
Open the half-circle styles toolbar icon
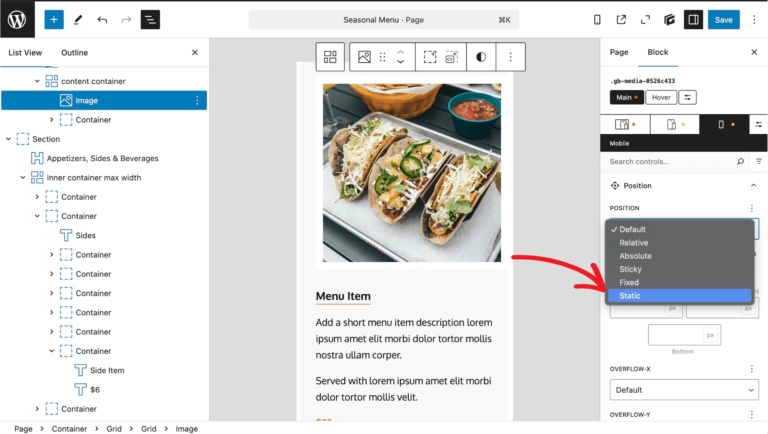[481, 57]
